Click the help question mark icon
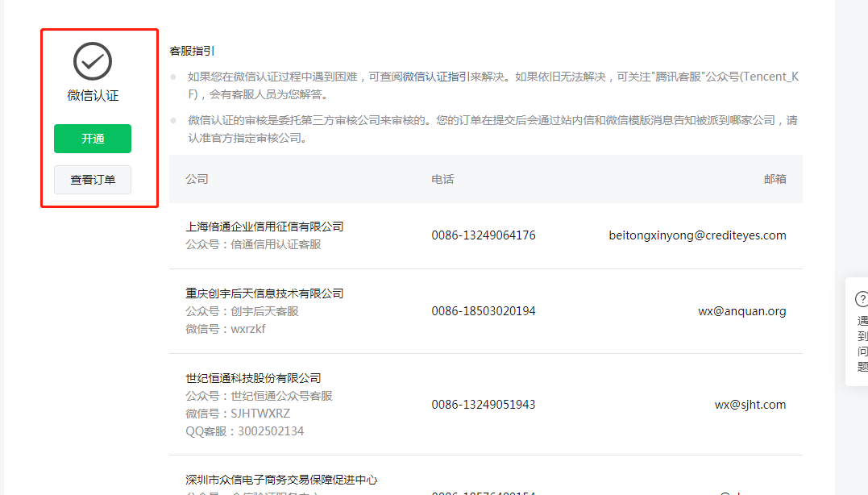Image resolution: width=868 pixels, height=495 pixels. pos(862,299)
